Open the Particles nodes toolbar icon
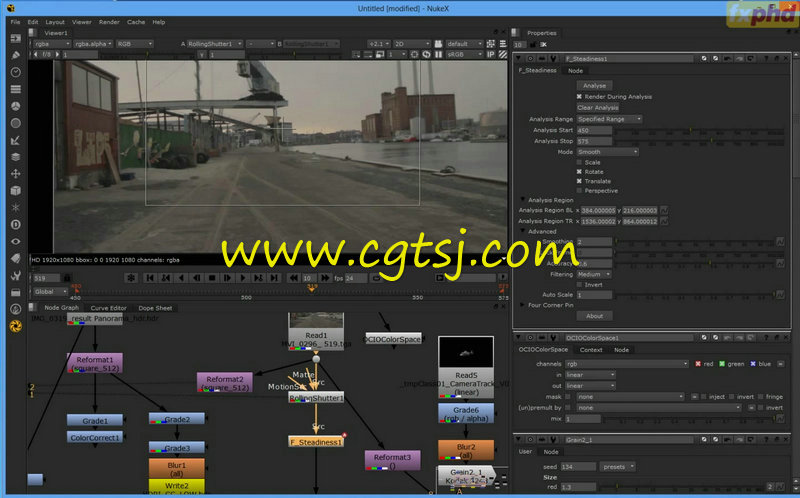 coord(15,207)
